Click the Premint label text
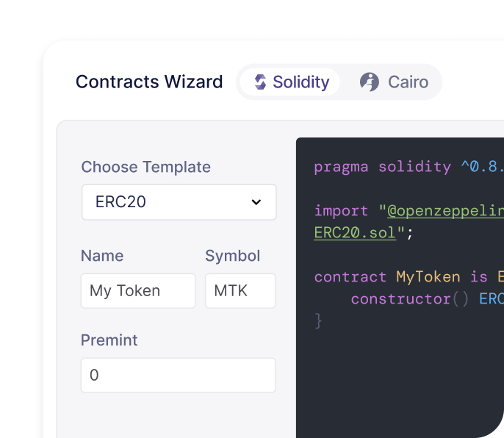Screen dimensions: 504x438 (109, 340)
